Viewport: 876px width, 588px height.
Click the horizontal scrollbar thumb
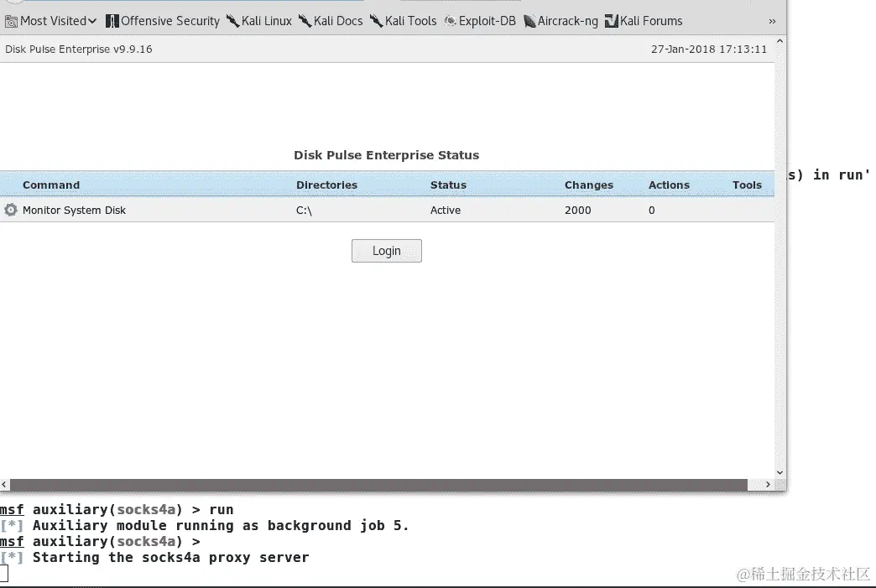378,484
